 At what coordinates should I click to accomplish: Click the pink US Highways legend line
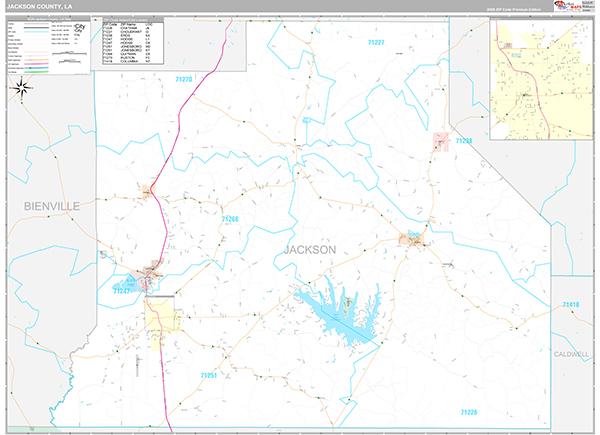pyautogui.click(x=36, y=64)
